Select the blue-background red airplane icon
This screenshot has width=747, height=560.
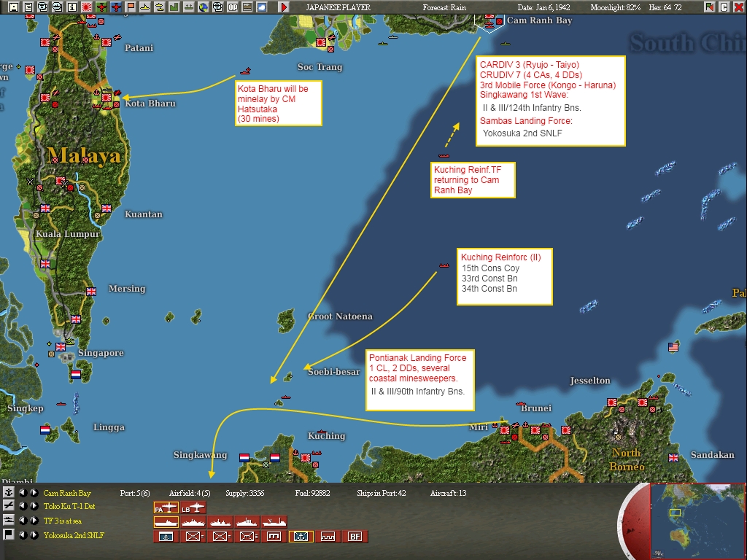(116, 7)
